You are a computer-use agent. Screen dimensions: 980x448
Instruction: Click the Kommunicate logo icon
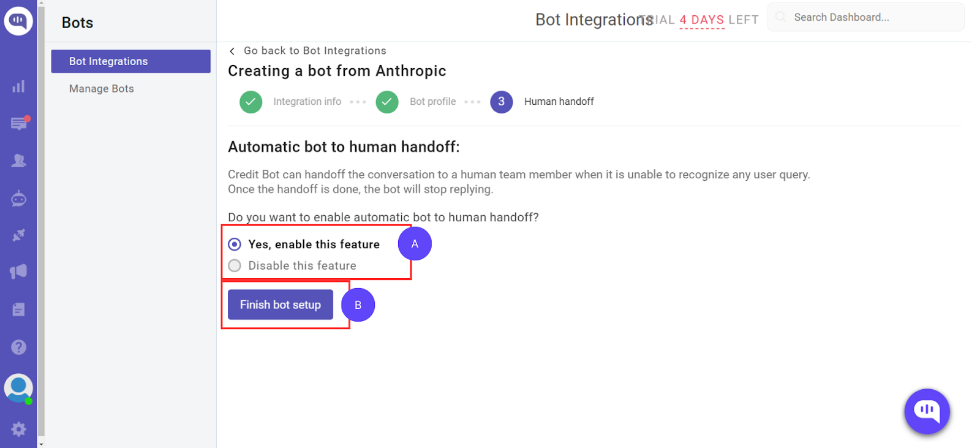18,21
